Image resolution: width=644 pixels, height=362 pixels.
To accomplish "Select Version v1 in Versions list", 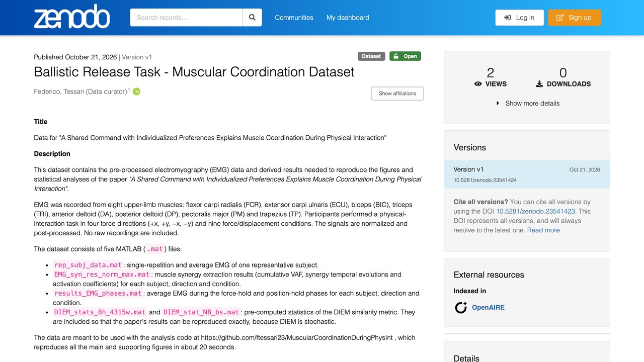I will click(x=527, y=174).
